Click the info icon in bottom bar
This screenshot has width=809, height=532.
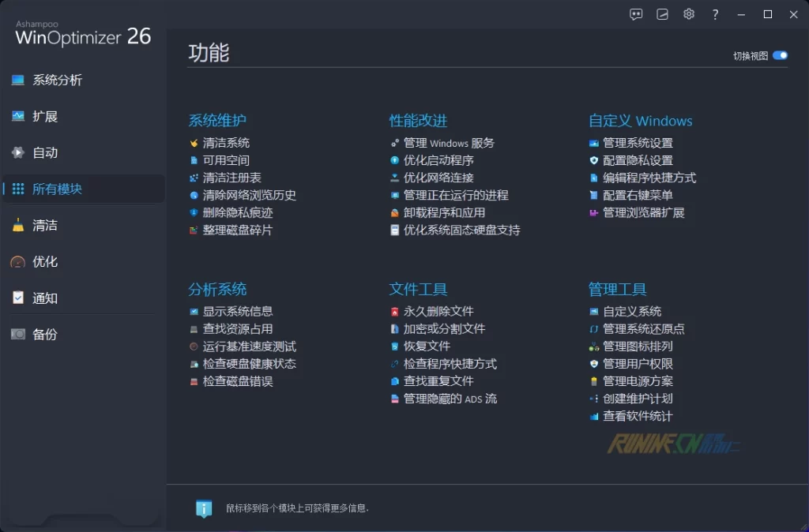(204, 508)
